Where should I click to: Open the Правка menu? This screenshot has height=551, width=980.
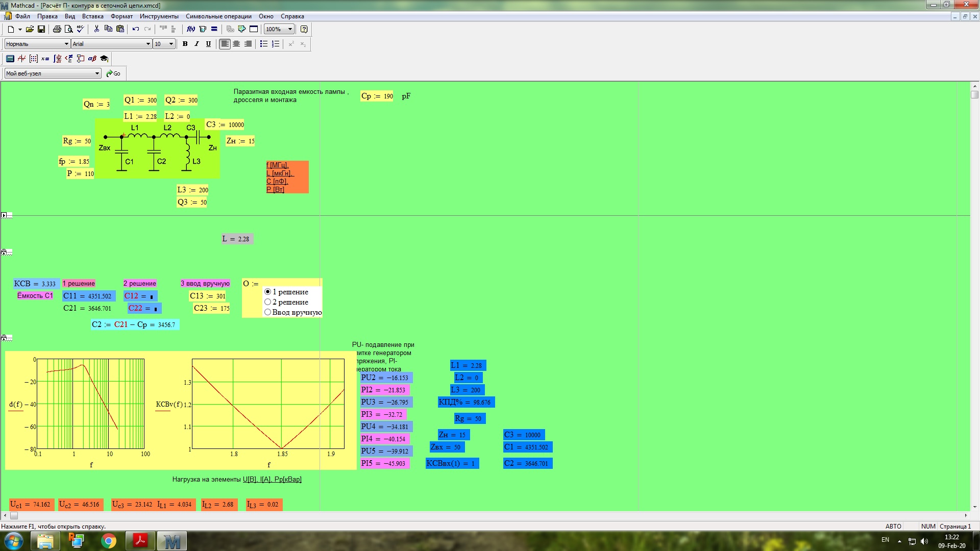coord(47,16)
